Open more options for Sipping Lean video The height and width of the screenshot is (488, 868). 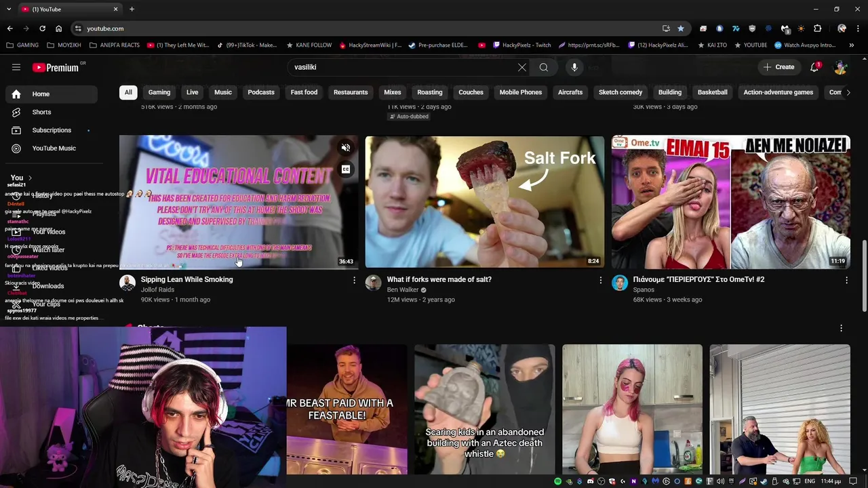(354, 280)
